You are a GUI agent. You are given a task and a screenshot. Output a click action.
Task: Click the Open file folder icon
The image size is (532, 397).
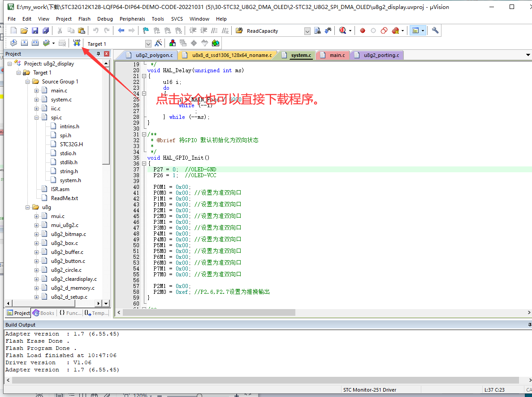tap(24, 31)
